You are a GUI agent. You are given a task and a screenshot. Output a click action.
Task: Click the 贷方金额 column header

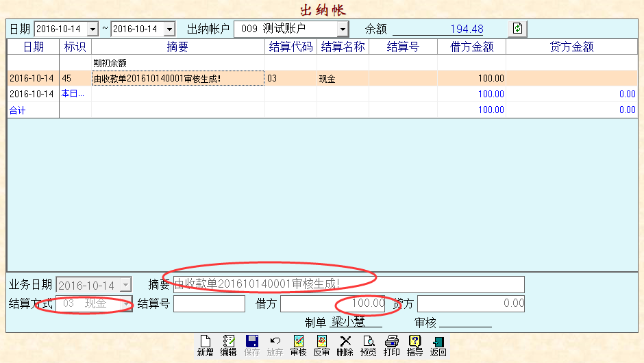(x=571, y=47)
